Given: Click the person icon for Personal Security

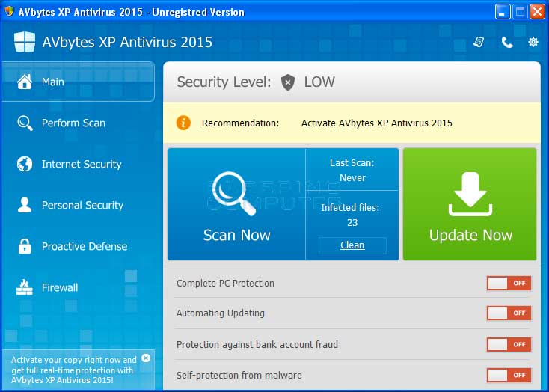Looking at the screenshot, I should coord(25,205).
